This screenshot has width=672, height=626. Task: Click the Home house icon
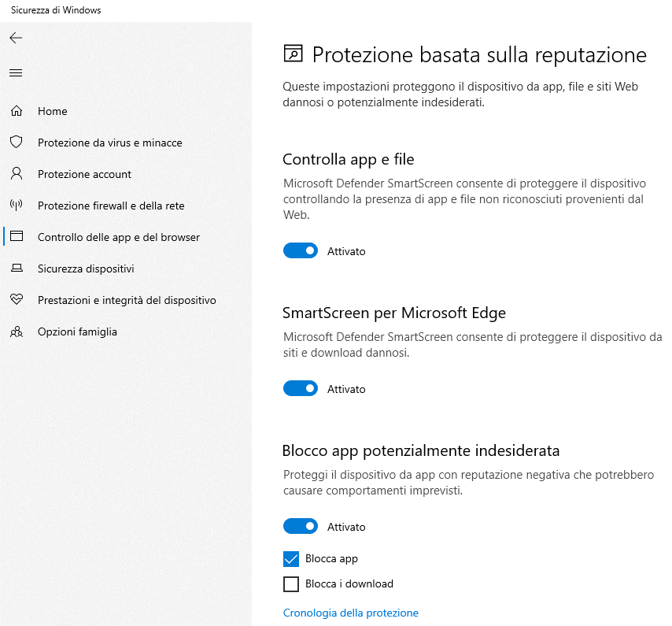click(x=17, y=110)
